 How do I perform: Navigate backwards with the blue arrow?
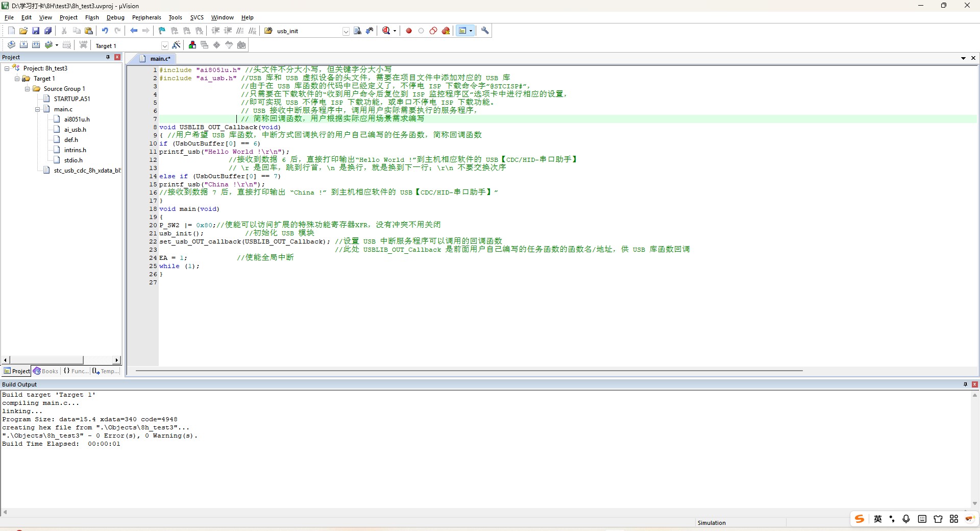tap(134, 31)
